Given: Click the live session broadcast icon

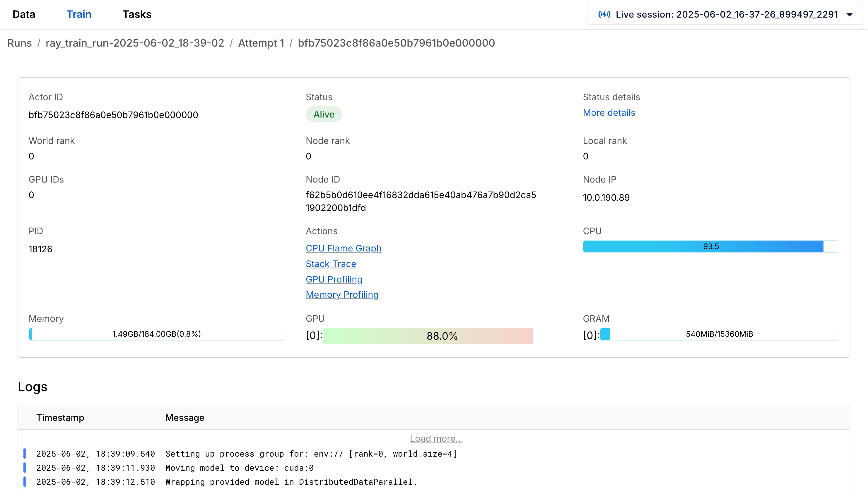Looking at the screenshot, I should click(x=604, y=14).
